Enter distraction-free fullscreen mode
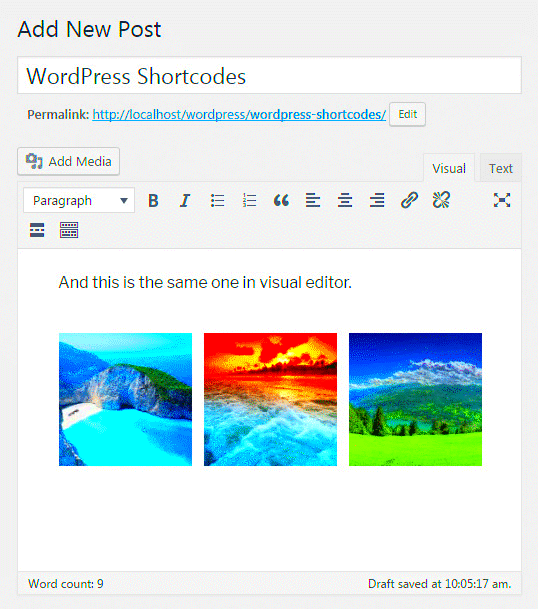Image resolution: width=538 pixels, height=609 pixels. coord(502,200)
